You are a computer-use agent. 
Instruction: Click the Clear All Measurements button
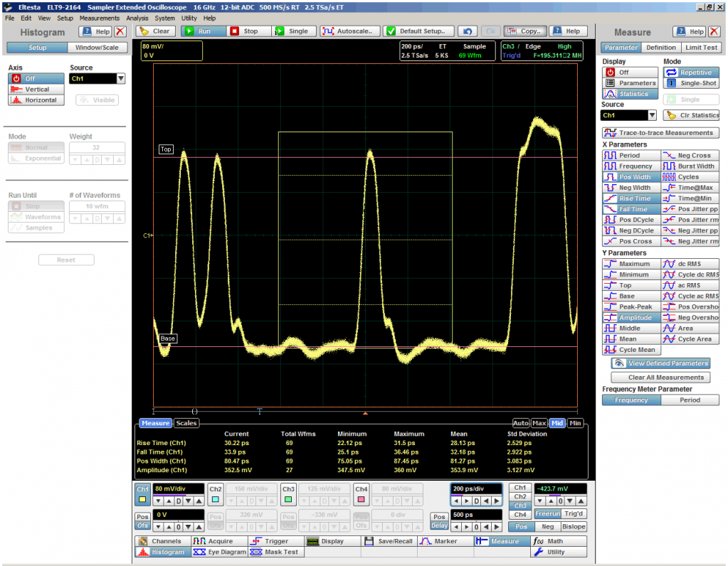[656, 378]
